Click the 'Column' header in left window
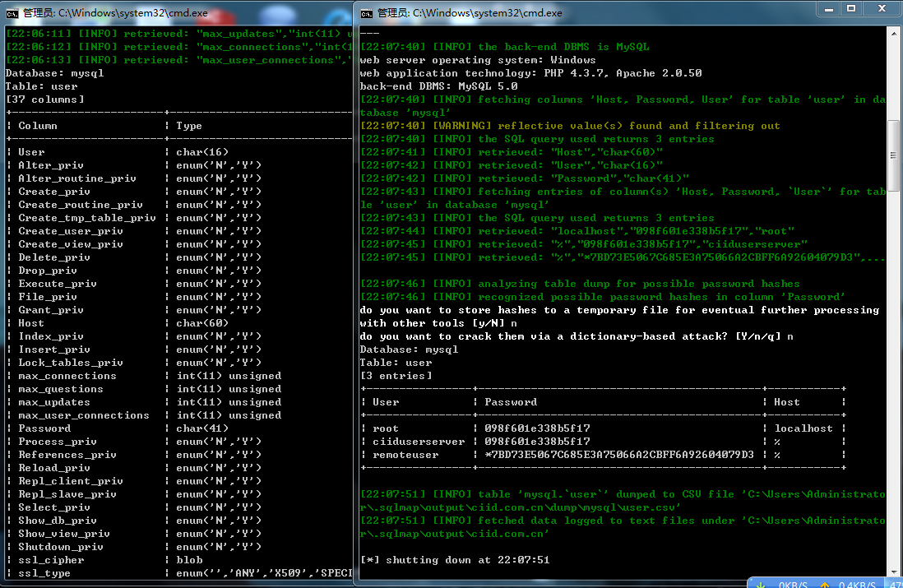The image size is (903, 588). pyautogui.click(x=38, y=126)
